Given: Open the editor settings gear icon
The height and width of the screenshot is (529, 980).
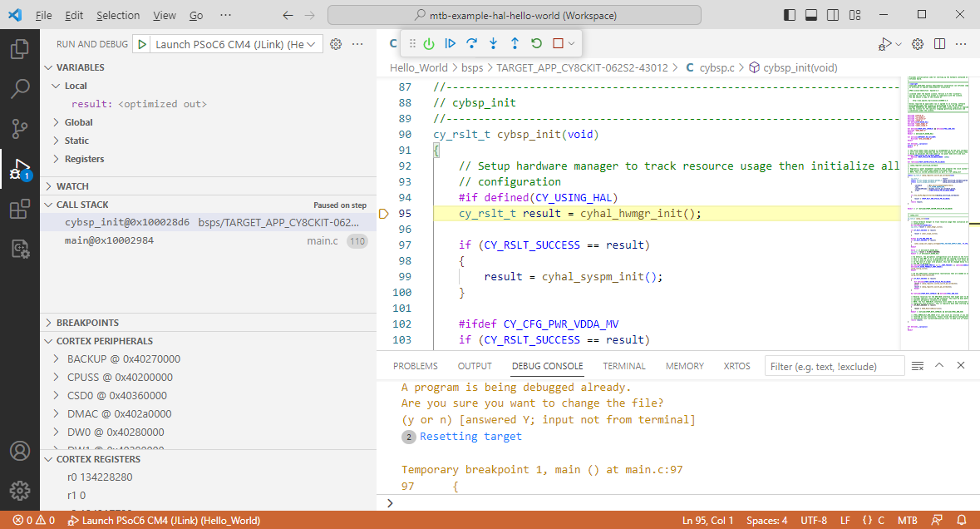Looking at the screenshot, I should (918, 44).
